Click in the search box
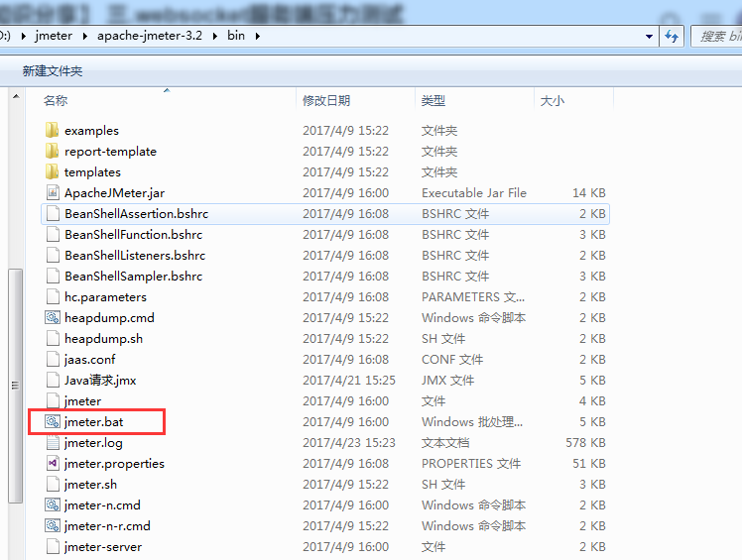Image resolution: width=742 pixels, height=560 pixels. (x=717, y=37)
